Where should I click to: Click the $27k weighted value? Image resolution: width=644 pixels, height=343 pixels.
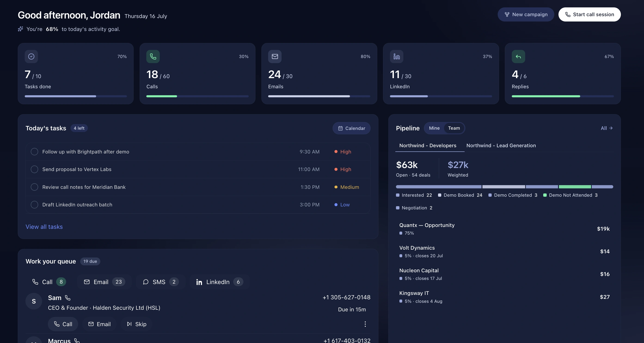(x=458, y=165)
